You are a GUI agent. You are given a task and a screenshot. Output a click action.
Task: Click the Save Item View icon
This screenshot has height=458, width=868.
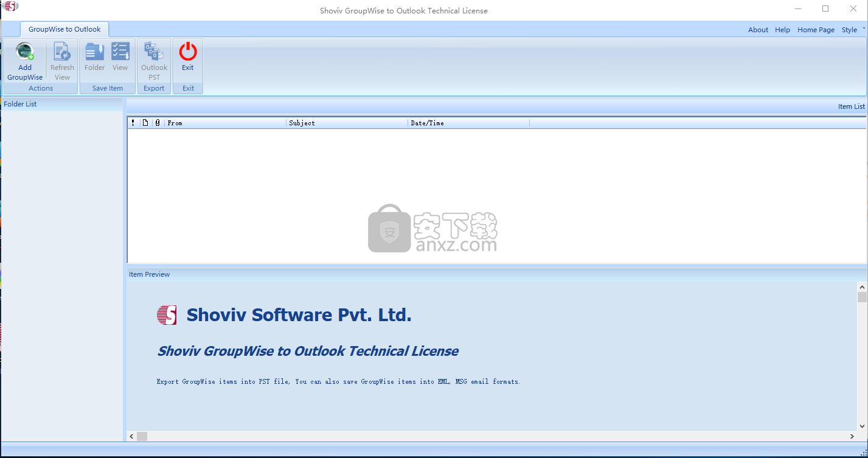click(x=120, y=52)
